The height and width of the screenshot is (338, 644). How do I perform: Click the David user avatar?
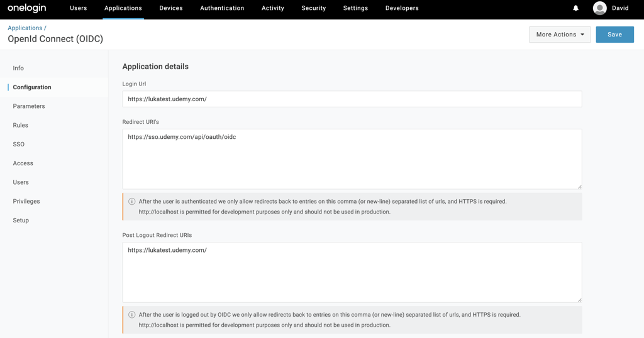pos(599,8)
